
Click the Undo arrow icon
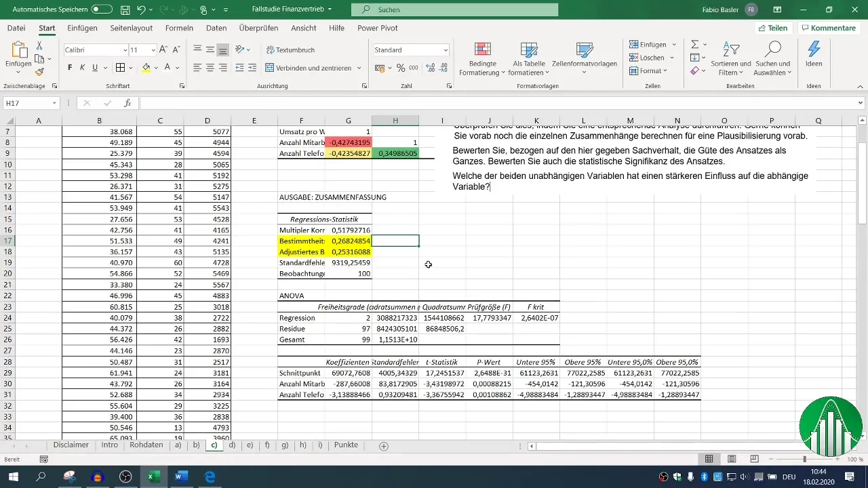[x=141, y=9]
